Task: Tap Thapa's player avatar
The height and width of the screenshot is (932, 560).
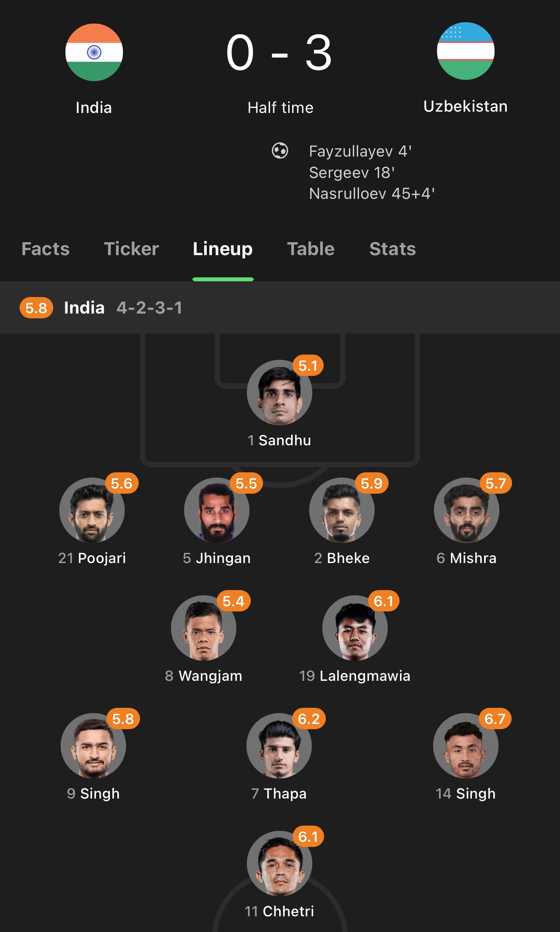Action: click(x=279, y=746)
